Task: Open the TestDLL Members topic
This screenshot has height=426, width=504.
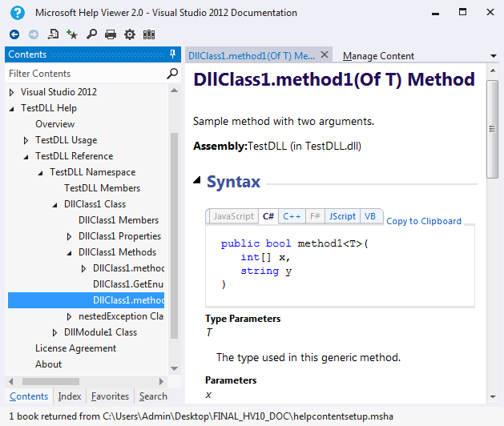Action: coord(102,188)
